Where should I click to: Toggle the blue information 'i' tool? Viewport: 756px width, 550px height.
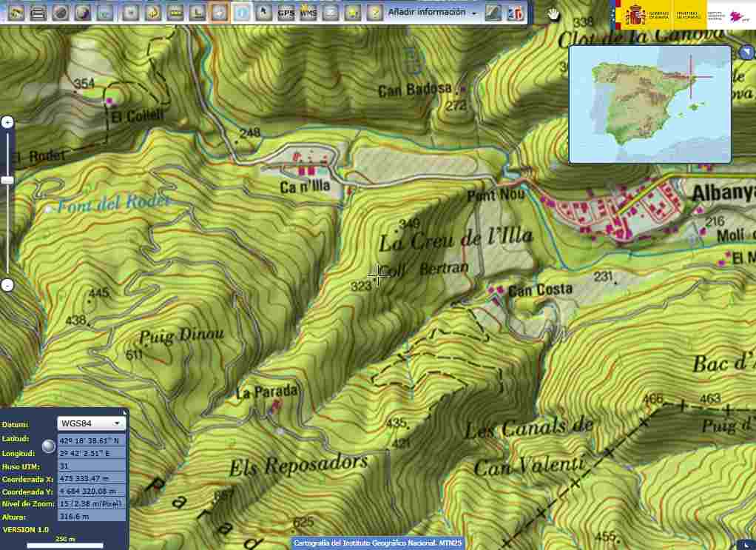[241, 13]
